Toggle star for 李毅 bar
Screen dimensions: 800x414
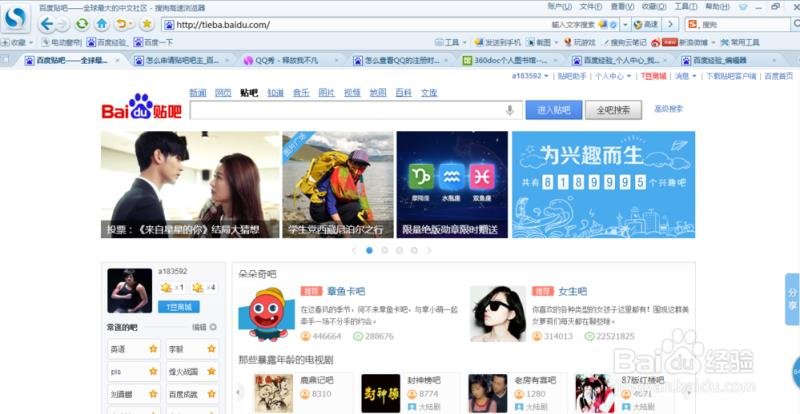[x=211, y=349]
